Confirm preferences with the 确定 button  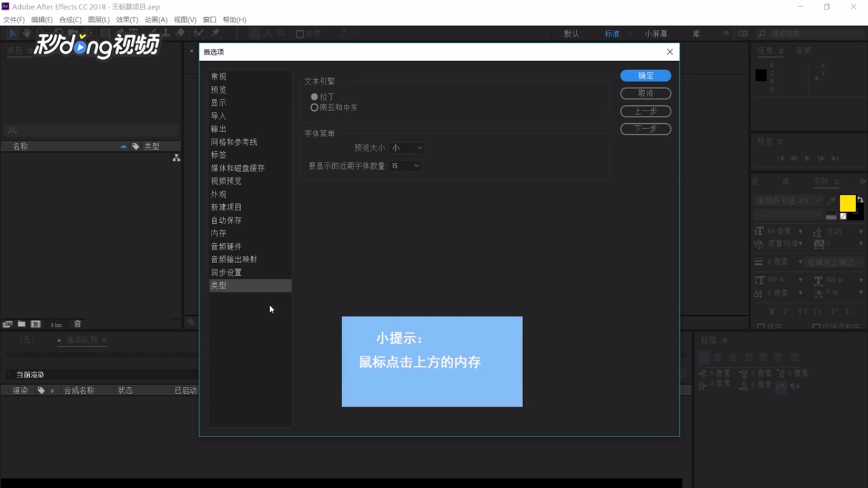[645, 76]
